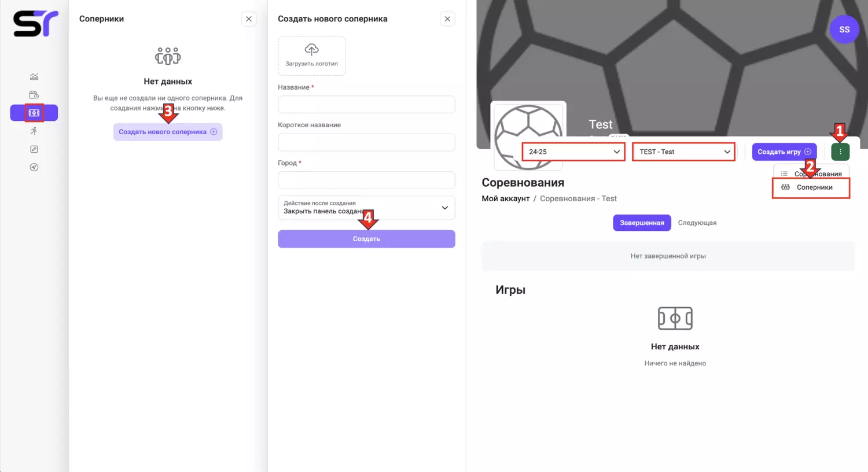Click the Создать игру button

784,152
